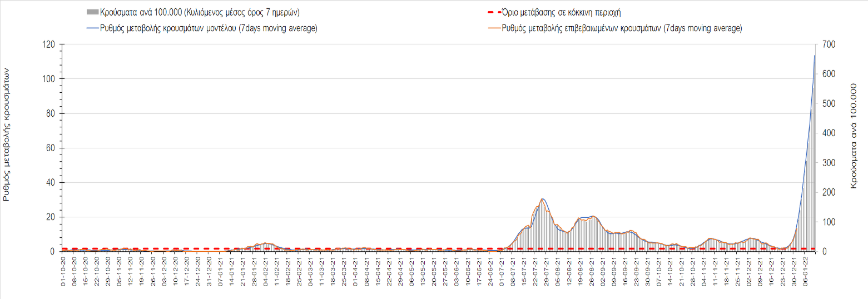Click the red dashed legend marker

(x=493, y=12)
